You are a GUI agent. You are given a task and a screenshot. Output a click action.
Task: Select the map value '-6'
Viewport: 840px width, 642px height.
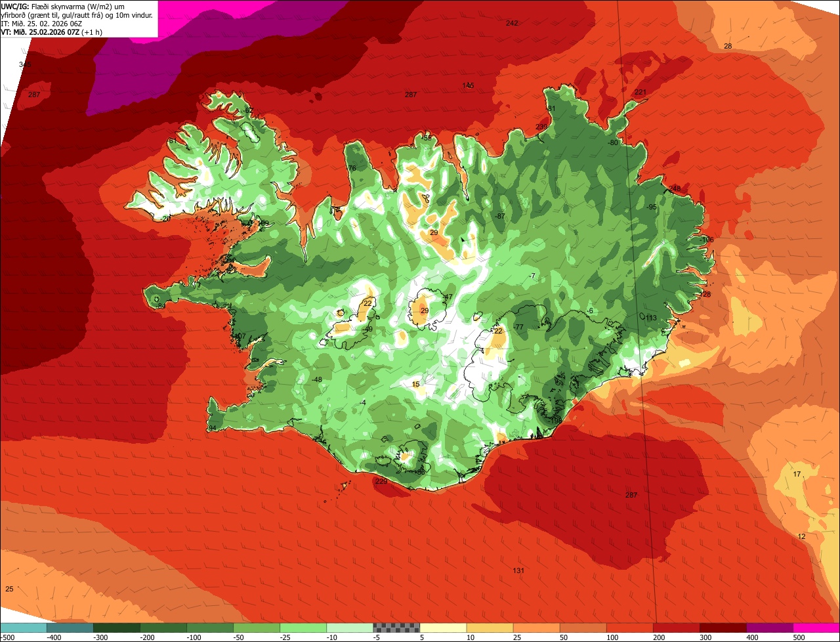click(x=590, y=310)
